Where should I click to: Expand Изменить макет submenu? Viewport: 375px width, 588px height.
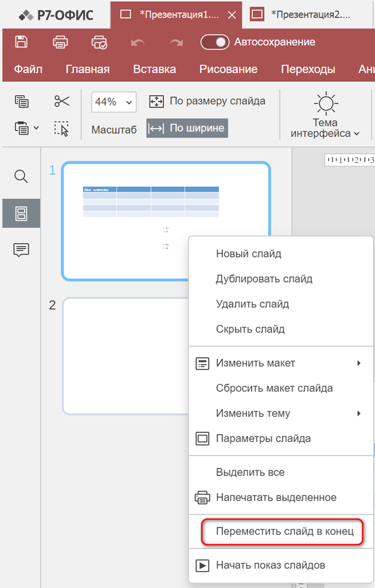pos(281,363)
